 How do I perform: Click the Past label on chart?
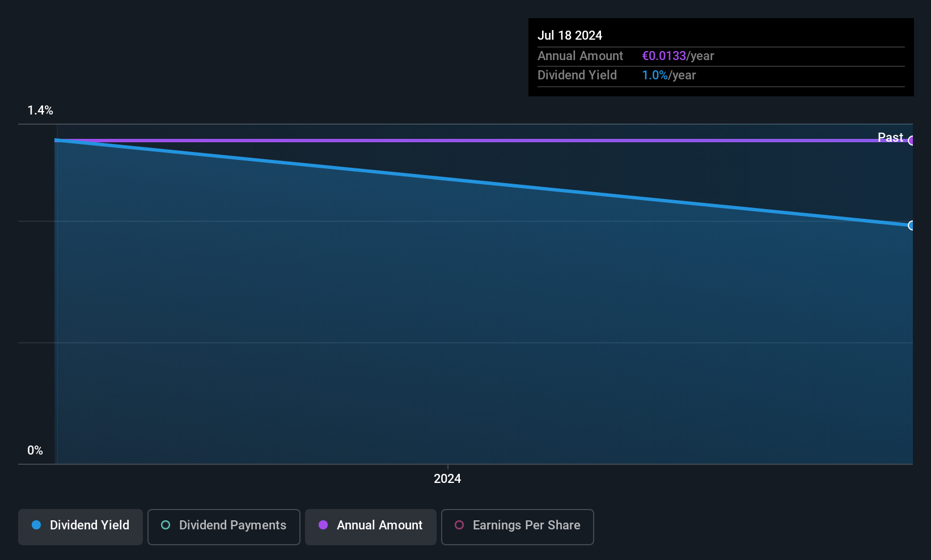tap(890, 137)
